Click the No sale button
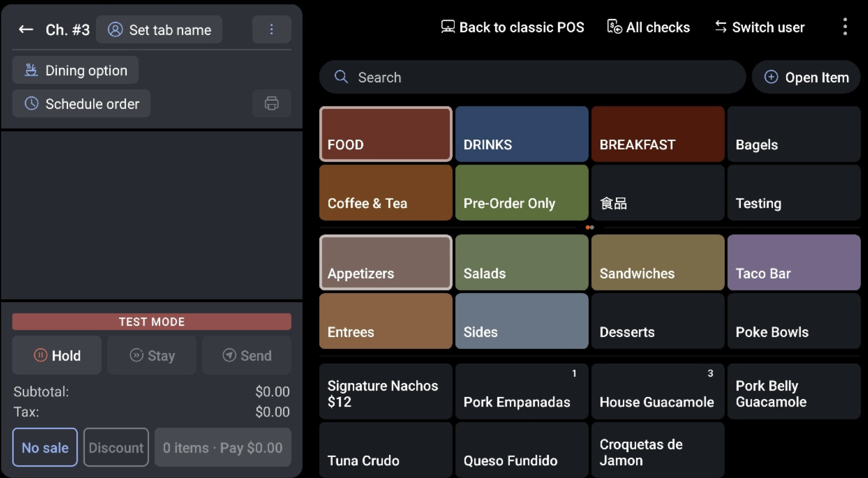Screen dimensions: 868x478 pyautogui.click(x=44, y=447)
